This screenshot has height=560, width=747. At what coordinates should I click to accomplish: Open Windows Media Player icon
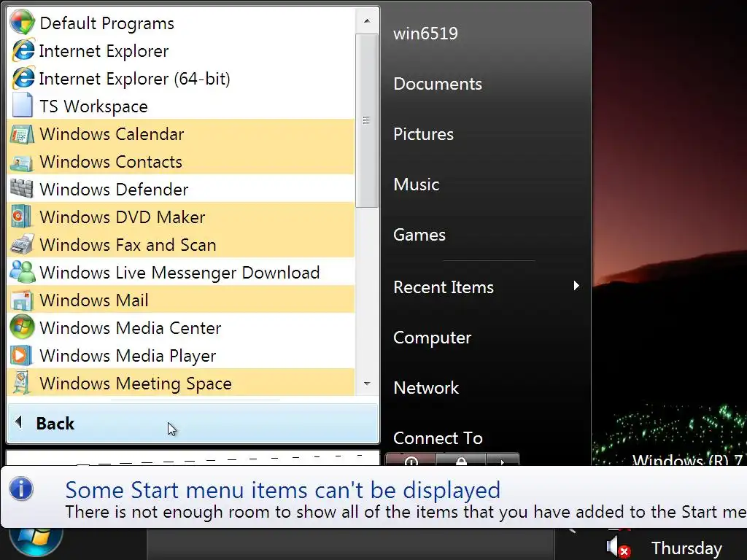(22, 355)
